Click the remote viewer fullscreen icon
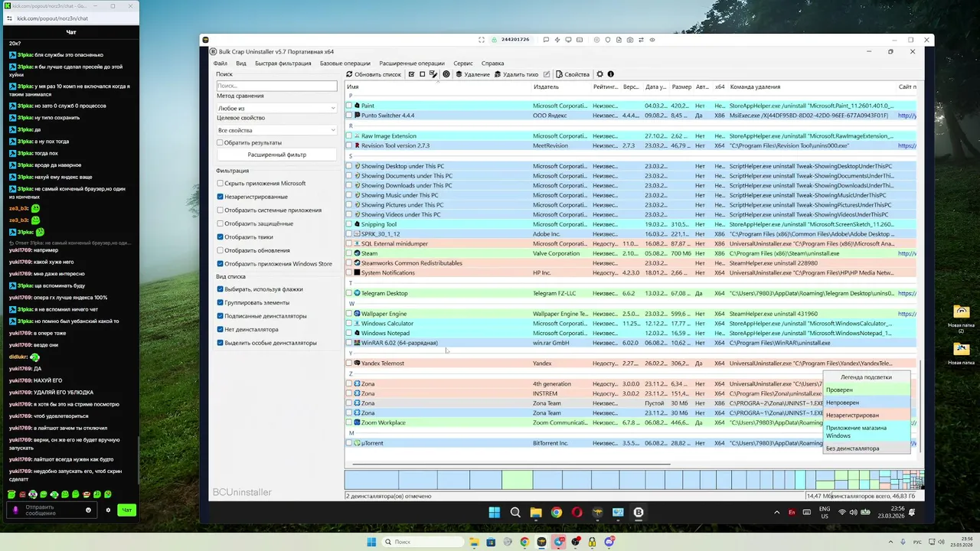Image resolution: width=980 pixels, height=551 pixels. (x=482, y=39)
